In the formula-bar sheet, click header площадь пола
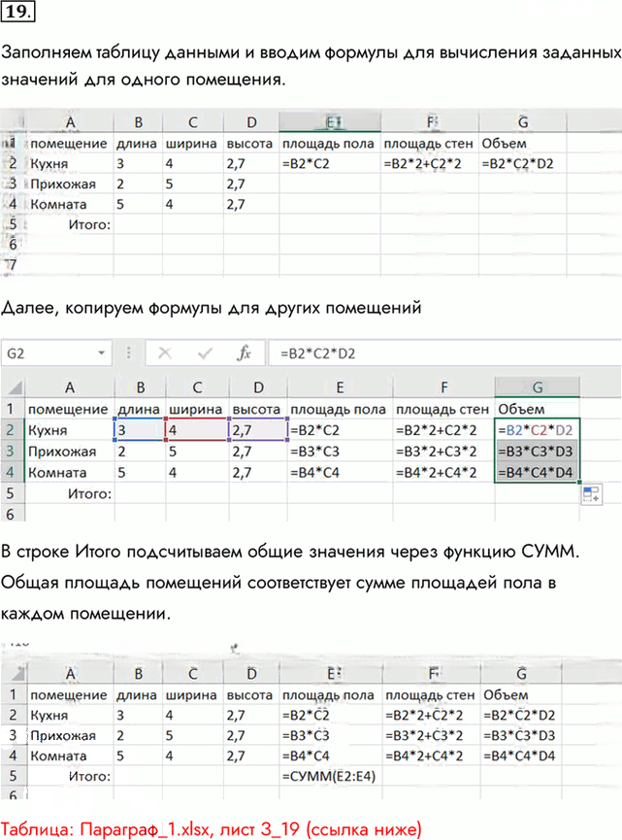 click(338, 409)
